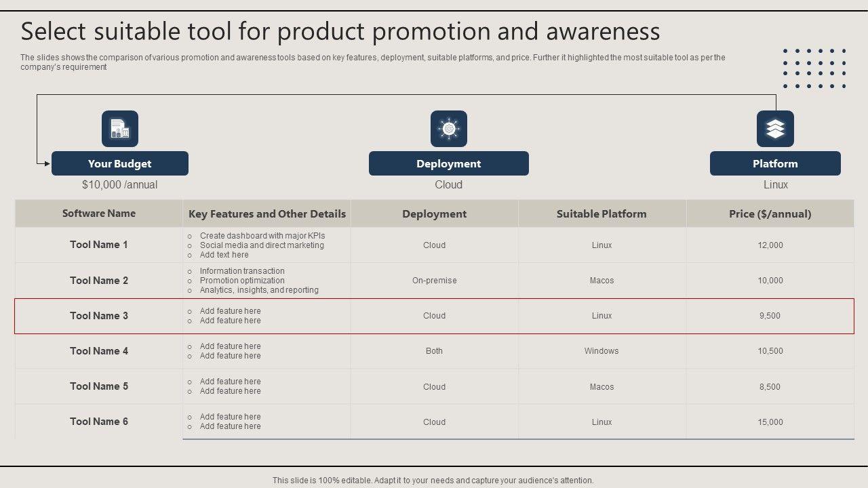
Task: Click the 9,500 price cell
Action: [770, 316]
